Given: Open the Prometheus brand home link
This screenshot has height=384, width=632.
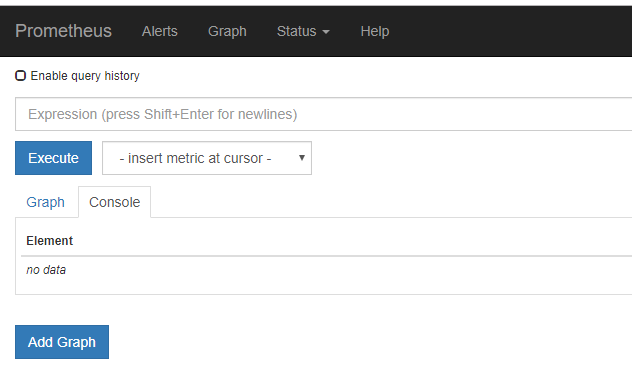Looking at the screenshot, I should (x=63, y=31).
